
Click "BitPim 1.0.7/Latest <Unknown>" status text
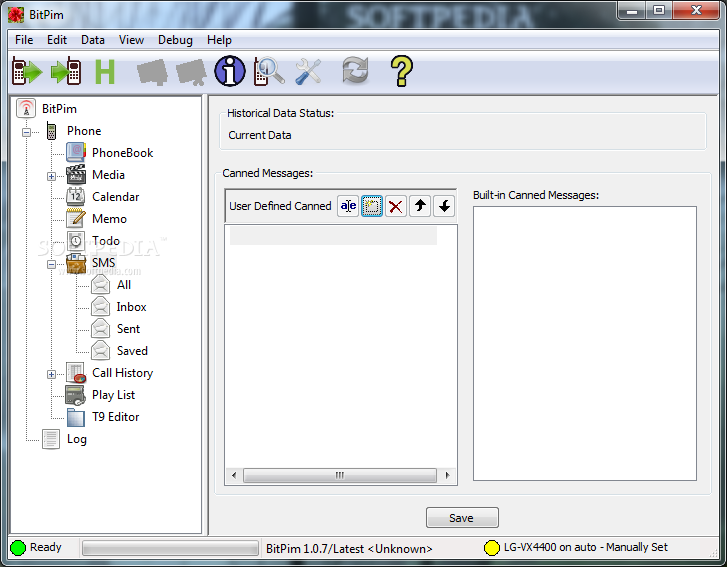(x=349, y=548)
